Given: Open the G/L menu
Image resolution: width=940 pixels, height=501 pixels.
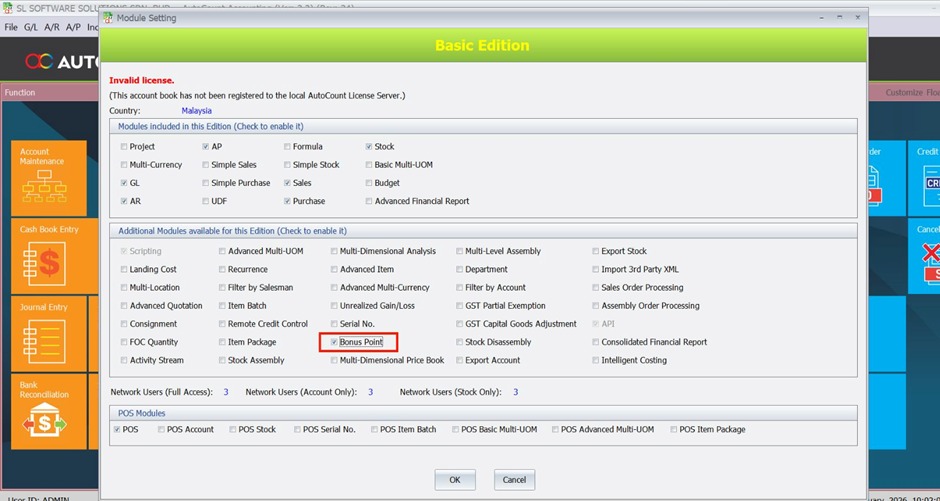Looking at the screenshot, I should coord(31,27).
